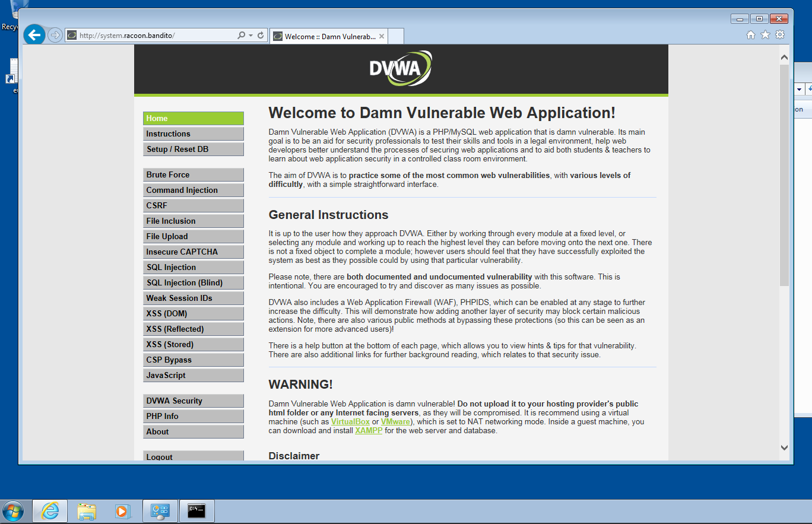
Task: Expand the address bar dropdown arrow
Action: 250,36
